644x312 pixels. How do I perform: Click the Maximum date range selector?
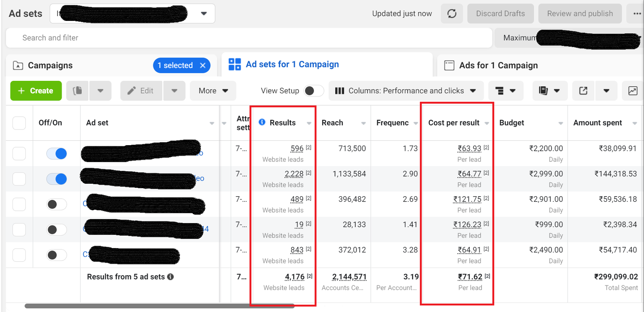point(568,38)
